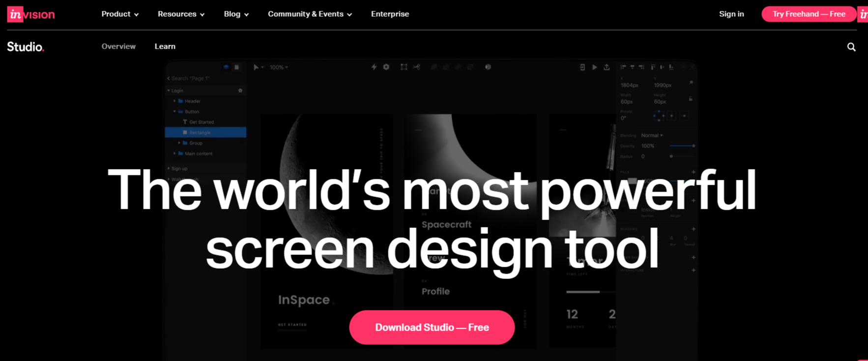
Task: Select the Rectangle layer
Action: 200,133
